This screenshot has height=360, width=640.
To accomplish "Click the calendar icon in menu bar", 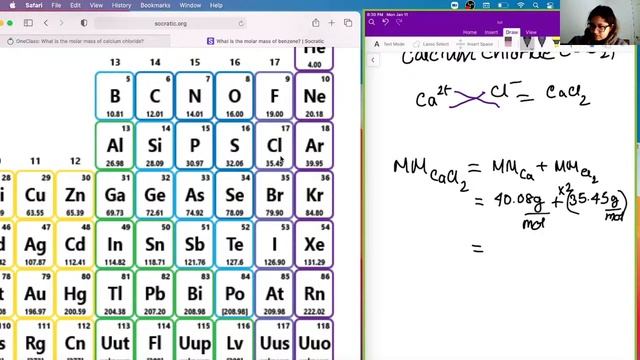I will [486, 5].
